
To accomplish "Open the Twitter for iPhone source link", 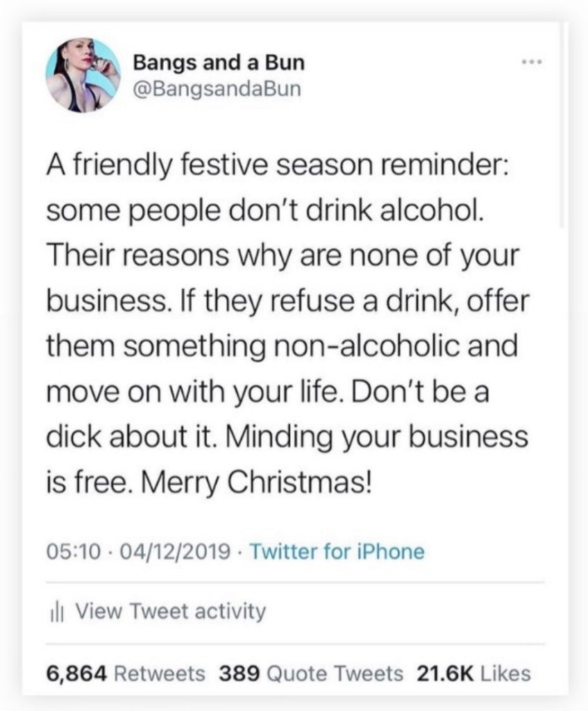I will pos(335,552).
